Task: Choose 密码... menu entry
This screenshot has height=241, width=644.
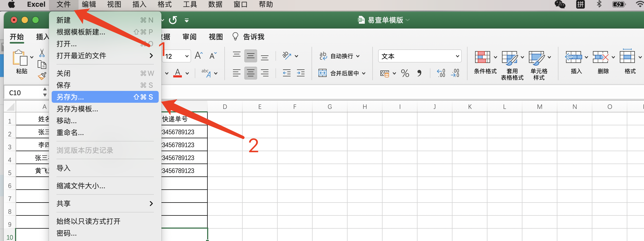Action: click(105, 233)
